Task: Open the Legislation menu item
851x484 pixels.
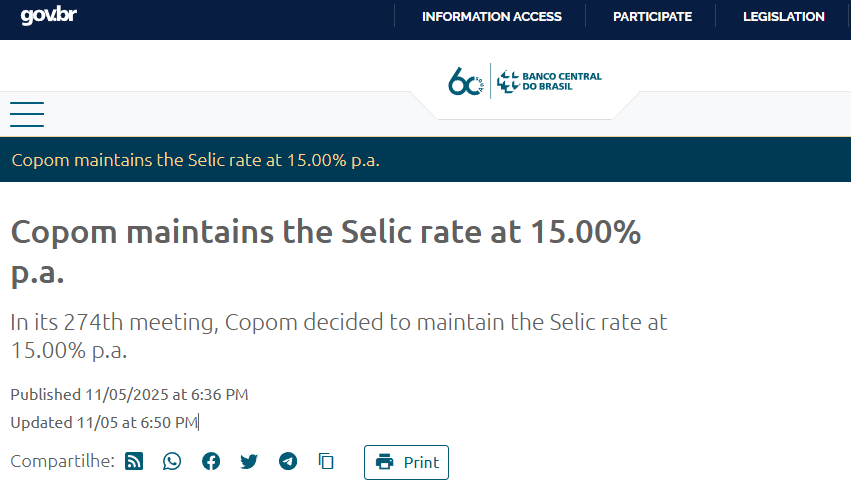Action: pos(783,17)
